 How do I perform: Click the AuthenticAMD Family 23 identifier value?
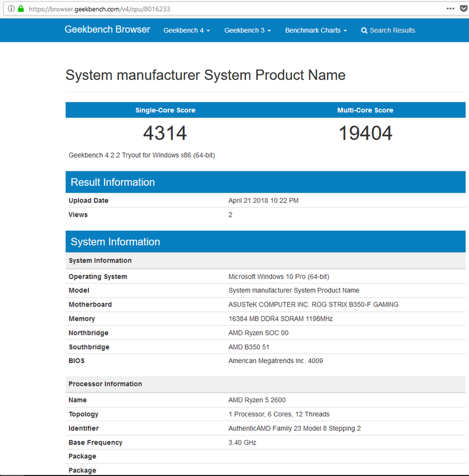(x=295, y=428)
